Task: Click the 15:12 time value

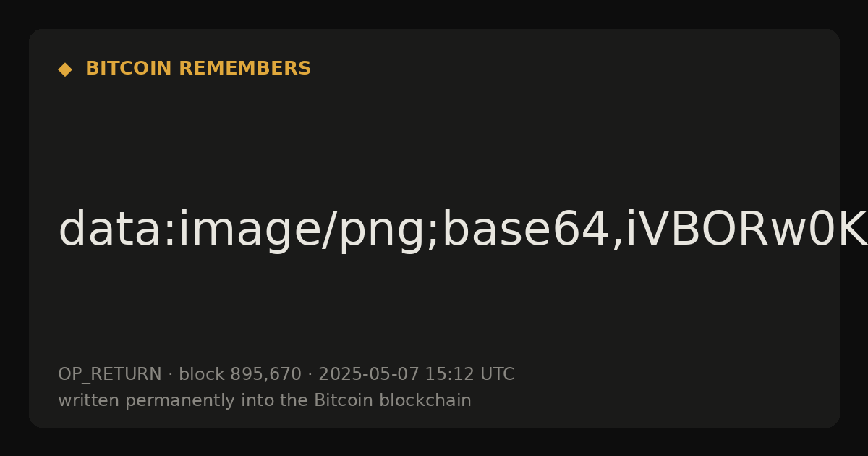Action: point(449,374)
